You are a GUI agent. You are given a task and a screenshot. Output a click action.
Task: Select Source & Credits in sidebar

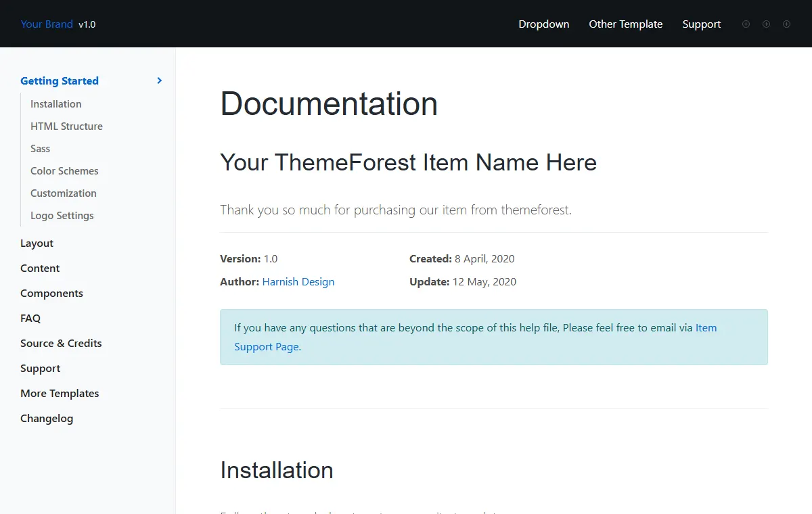[61, 343]
